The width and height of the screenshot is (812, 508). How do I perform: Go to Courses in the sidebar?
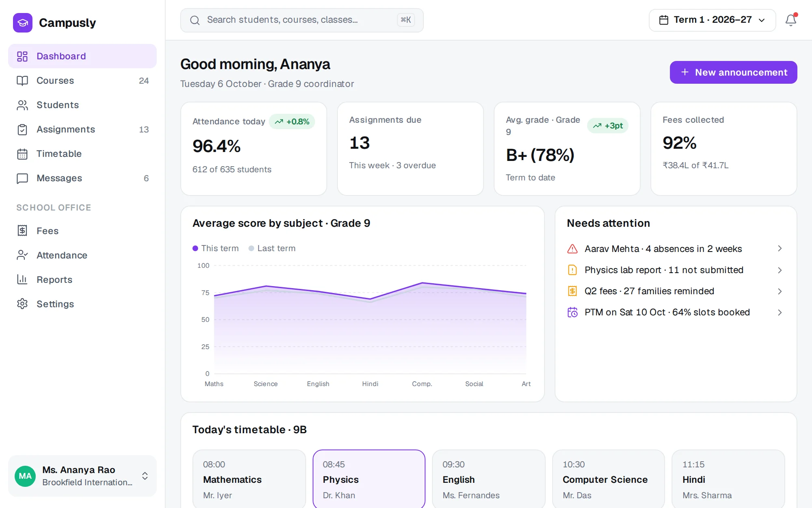[82, 80]
